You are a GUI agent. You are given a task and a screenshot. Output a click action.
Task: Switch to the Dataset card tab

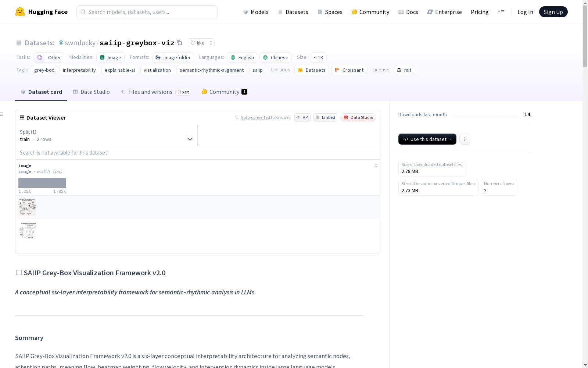[41, 92]
